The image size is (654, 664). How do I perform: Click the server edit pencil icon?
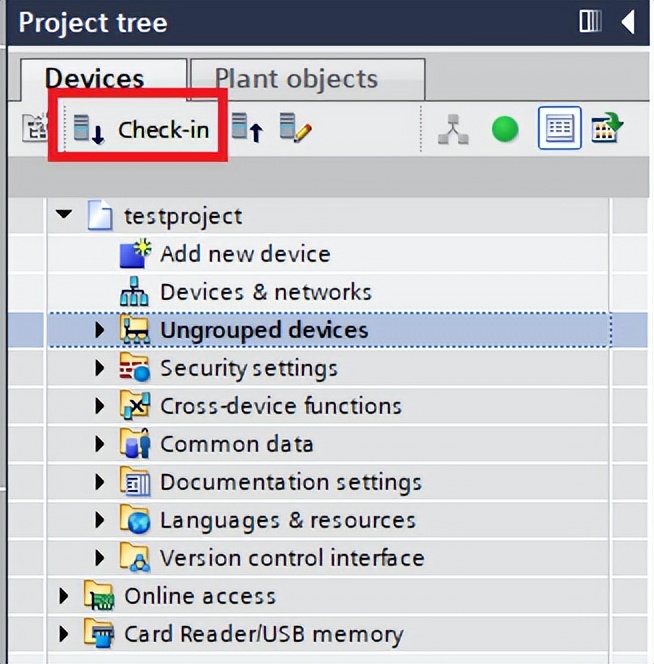coord(296,128)
